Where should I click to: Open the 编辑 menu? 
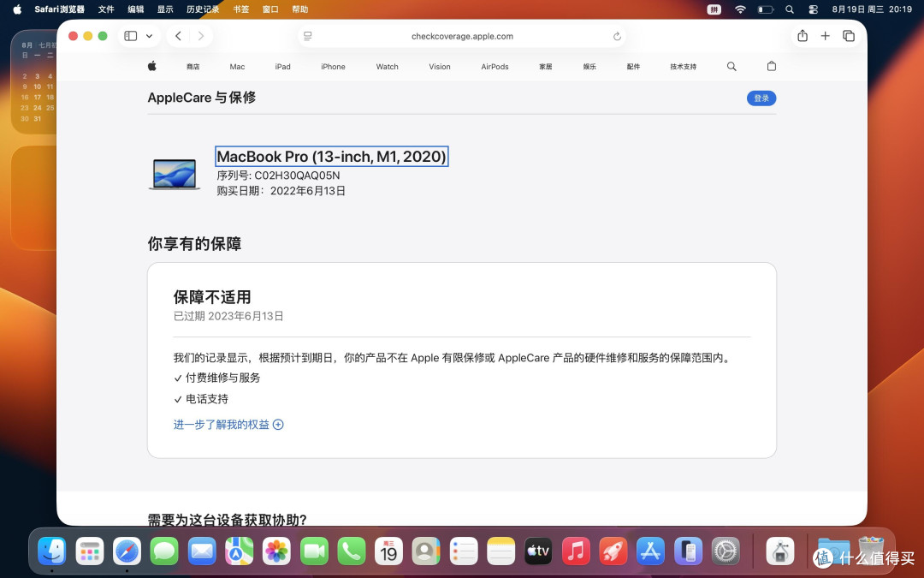(x=135, y=9)
